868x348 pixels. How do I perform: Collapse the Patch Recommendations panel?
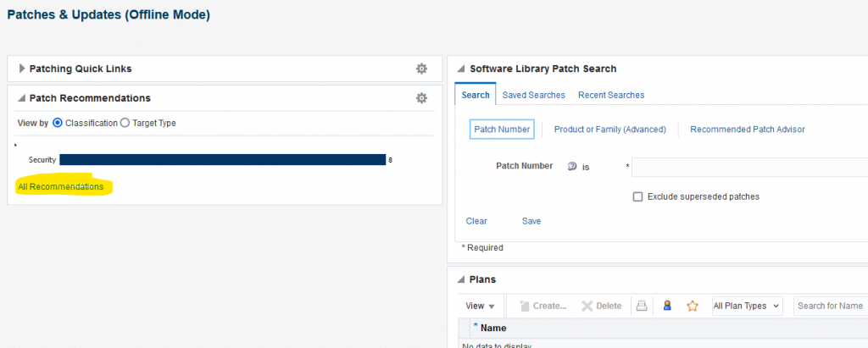tap(22, 98)
